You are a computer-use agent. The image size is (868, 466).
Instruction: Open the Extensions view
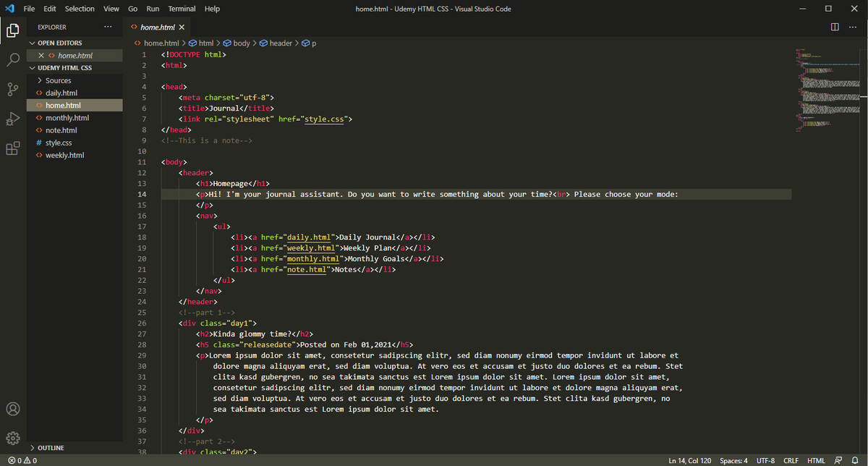click(13, 148)
